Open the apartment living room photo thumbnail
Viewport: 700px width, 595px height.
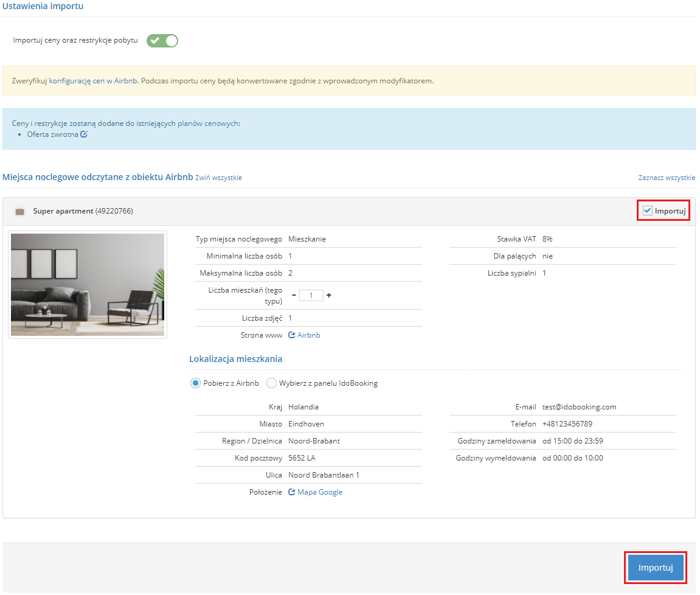point(88,285)
